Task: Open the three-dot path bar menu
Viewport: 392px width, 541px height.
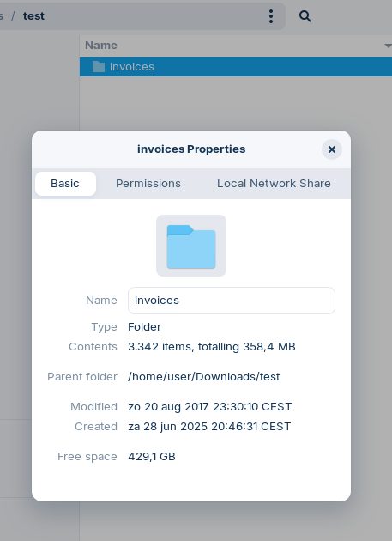Action: pyautogui.click(x=271, y=16)
